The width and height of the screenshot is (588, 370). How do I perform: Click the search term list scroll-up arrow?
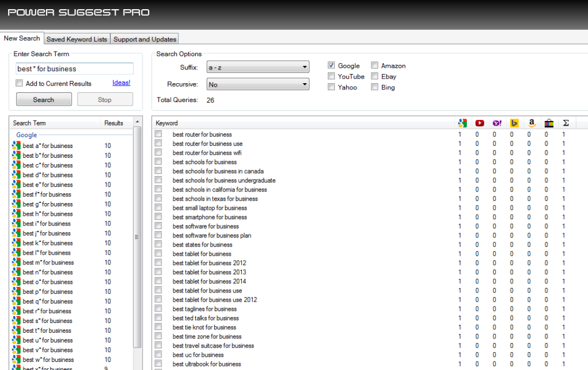click(137, 122)
